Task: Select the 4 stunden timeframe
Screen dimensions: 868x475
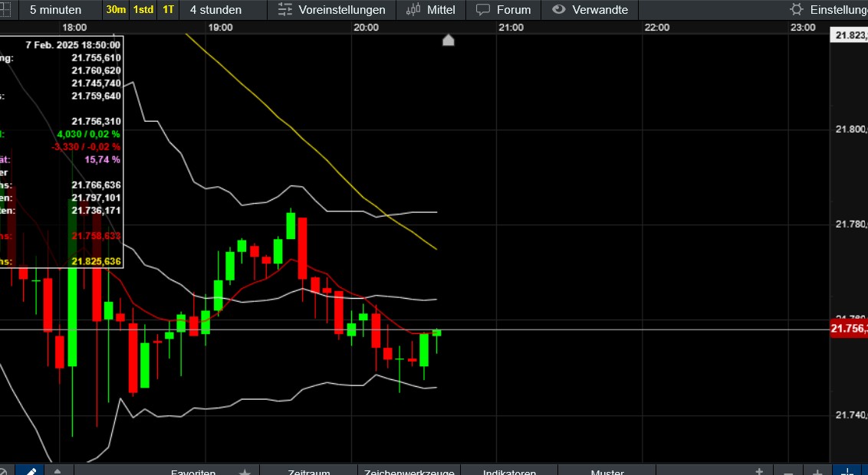Action: [x=217, y=10]
